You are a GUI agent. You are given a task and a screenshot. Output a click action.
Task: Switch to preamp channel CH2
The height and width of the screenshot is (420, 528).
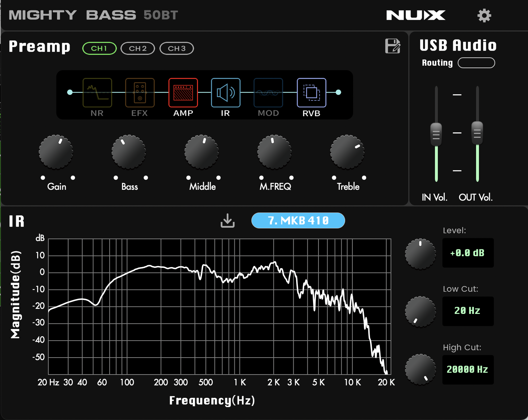point(137,48)
